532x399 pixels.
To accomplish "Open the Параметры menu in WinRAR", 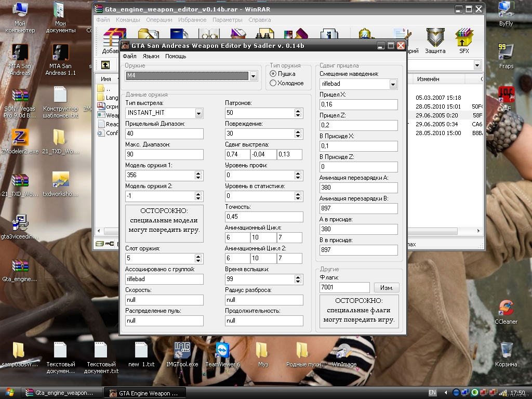I will click(x=228, y=20).
